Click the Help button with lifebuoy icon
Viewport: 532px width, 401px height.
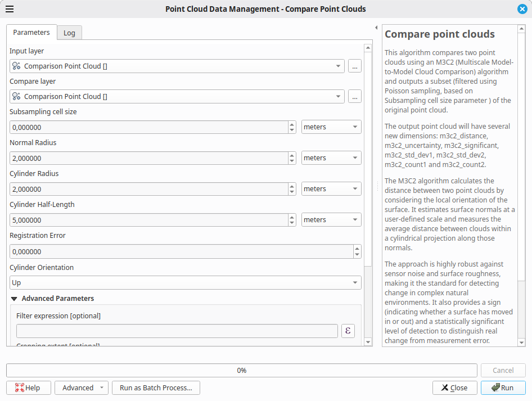(x=28, y=388)
